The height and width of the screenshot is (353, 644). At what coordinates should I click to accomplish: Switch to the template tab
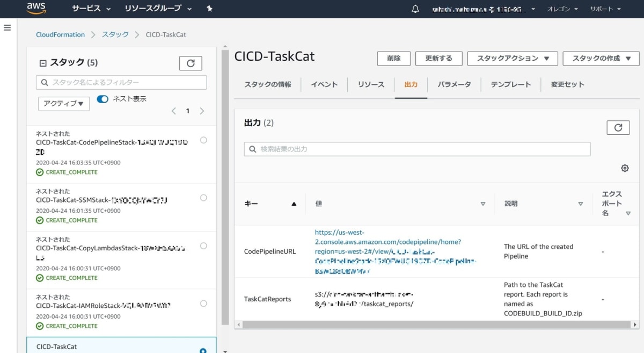510,85
